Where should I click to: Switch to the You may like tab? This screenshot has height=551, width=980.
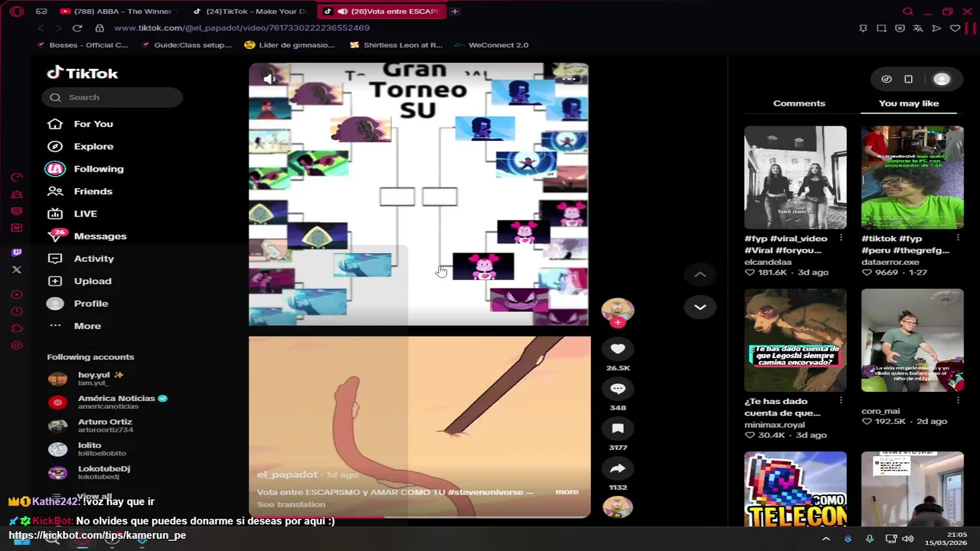(909, 103)
